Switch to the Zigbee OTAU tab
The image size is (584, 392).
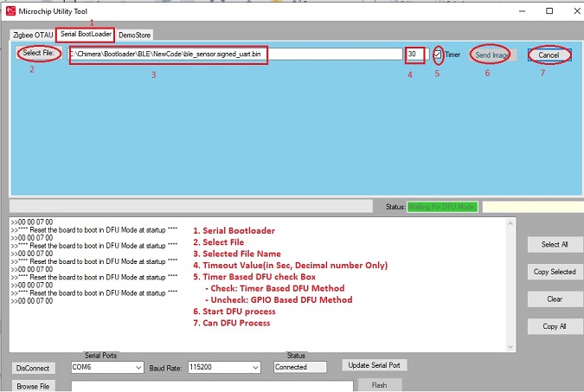click(x=33, y=35)
